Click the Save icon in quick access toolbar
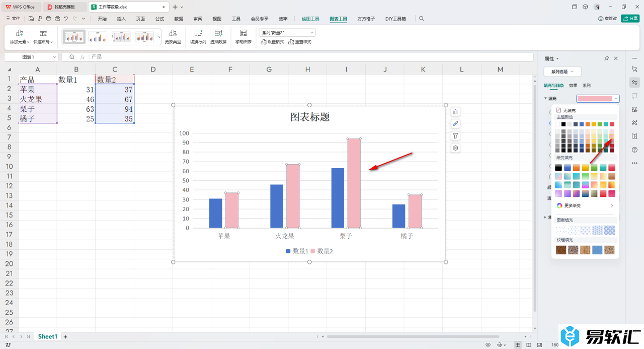This screenshot has height=349, width=644. (31, 19)
